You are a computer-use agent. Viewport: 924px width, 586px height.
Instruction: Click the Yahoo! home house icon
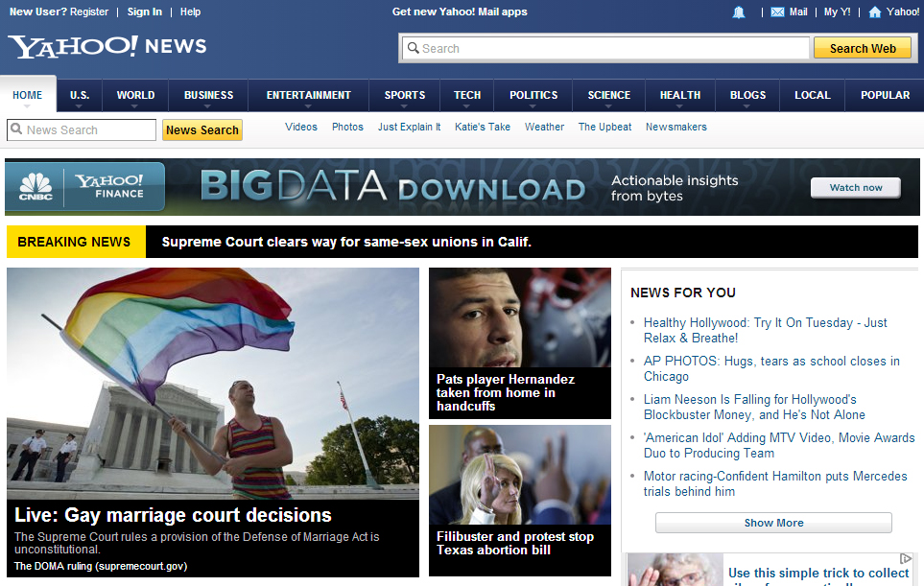pos(875,12)
